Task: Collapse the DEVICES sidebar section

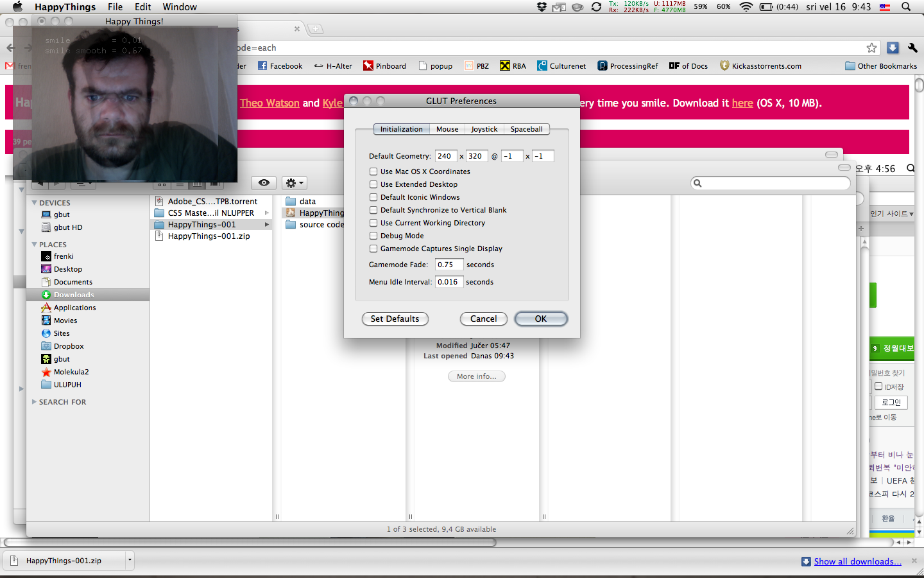Action: pos(35,203)
